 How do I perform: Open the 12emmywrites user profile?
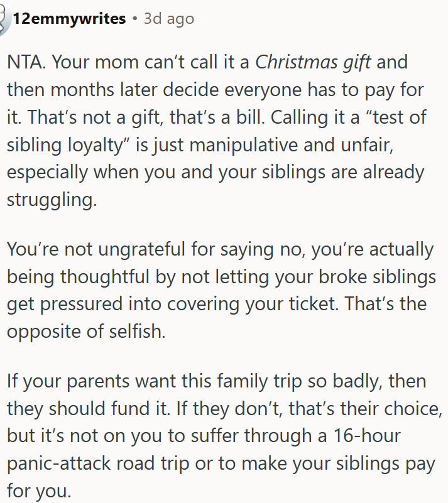[x=69, y=19]
